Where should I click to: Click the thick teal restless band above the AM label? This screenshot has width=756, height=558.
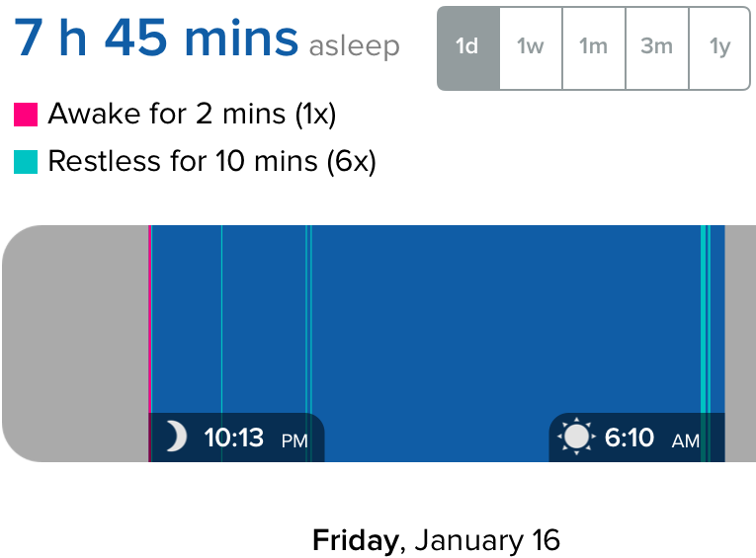tap(704, 316)
